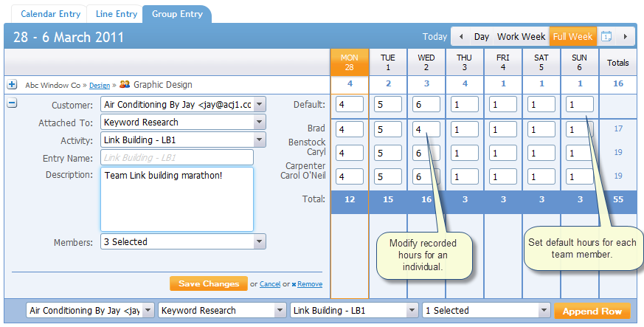Click the Graphic Design group icon
The image size is (644, 327).
(124, 84)
